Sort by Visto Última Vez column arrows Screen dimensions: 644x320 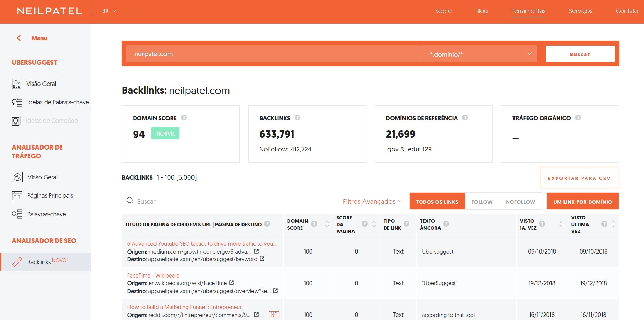coord(614,224)
